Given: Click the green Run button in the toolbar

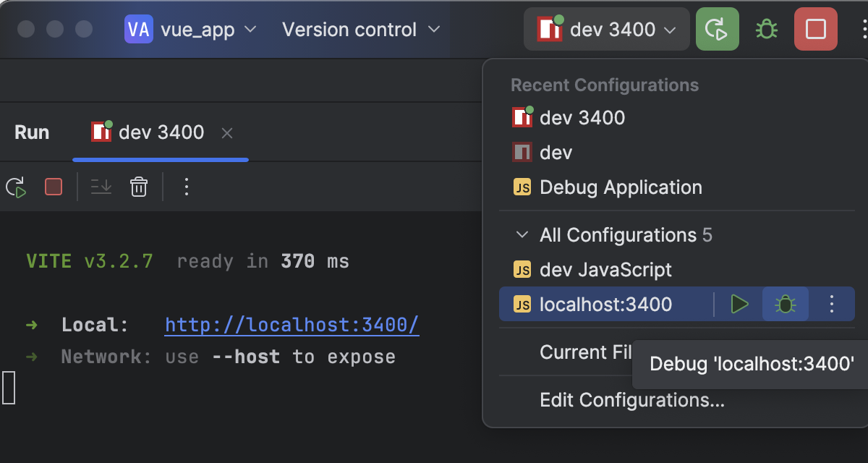Looking at the screenshot, I should pyautogui.click(x=717, y=29).
